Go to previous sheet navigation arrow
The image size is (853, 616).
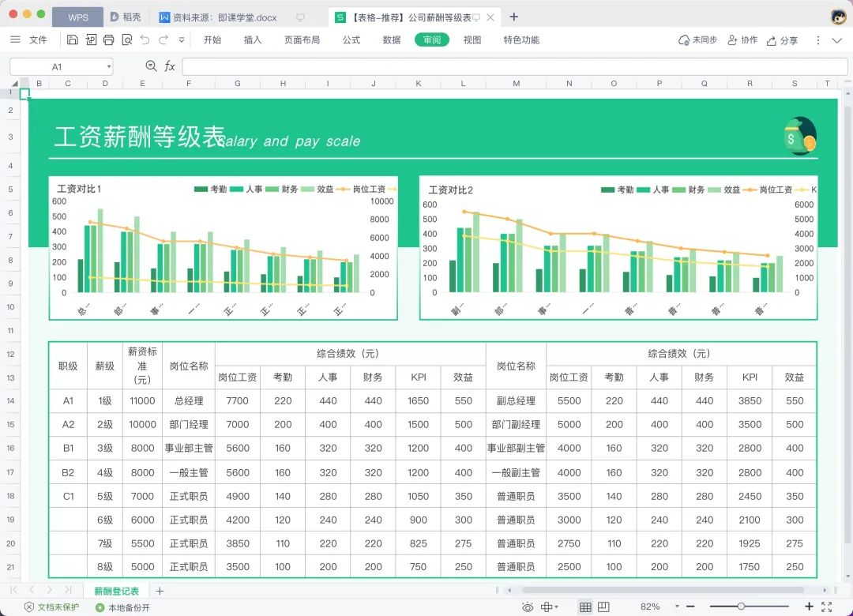[x=32, y=590]
